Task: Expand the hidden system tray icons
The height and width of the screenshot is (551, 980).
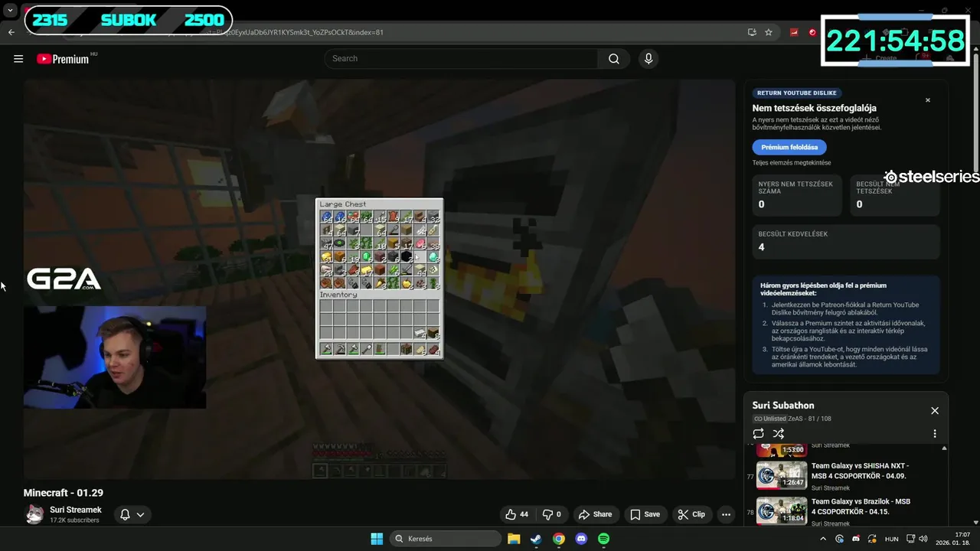Action: [x=823, y=539]
